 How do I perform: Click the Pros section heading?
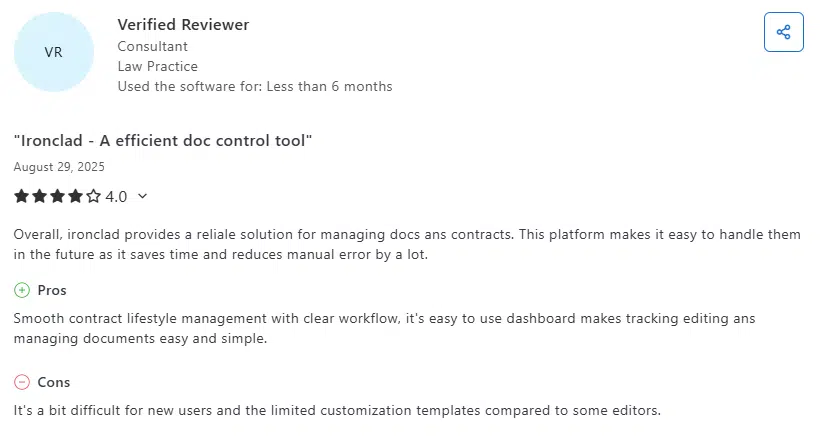[52, 290]
